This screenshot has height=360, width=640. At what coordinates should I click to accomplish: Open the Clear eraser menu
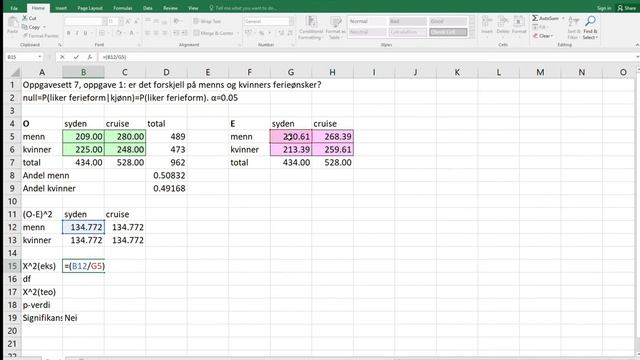542,36
